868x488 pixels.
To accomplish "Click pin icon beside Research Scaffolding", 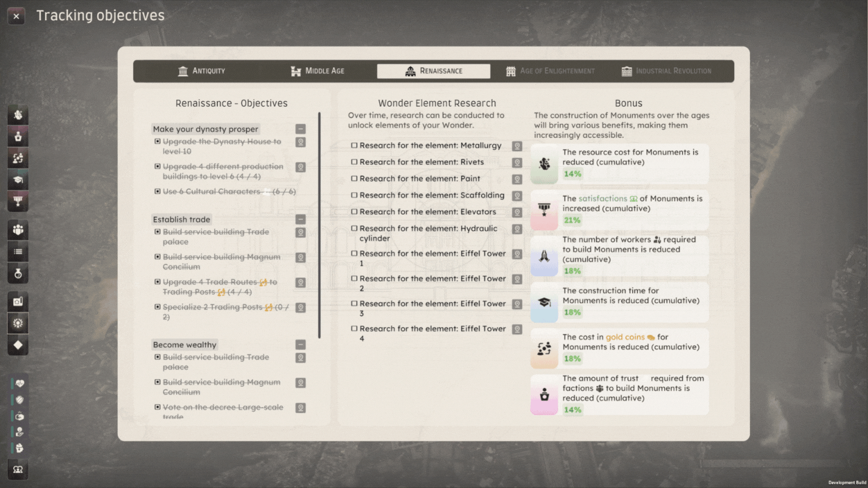I will tap(517, 196).
